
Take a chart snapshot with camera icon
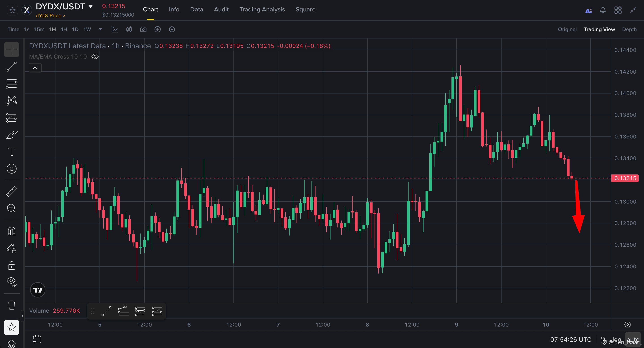coord(143,29)
